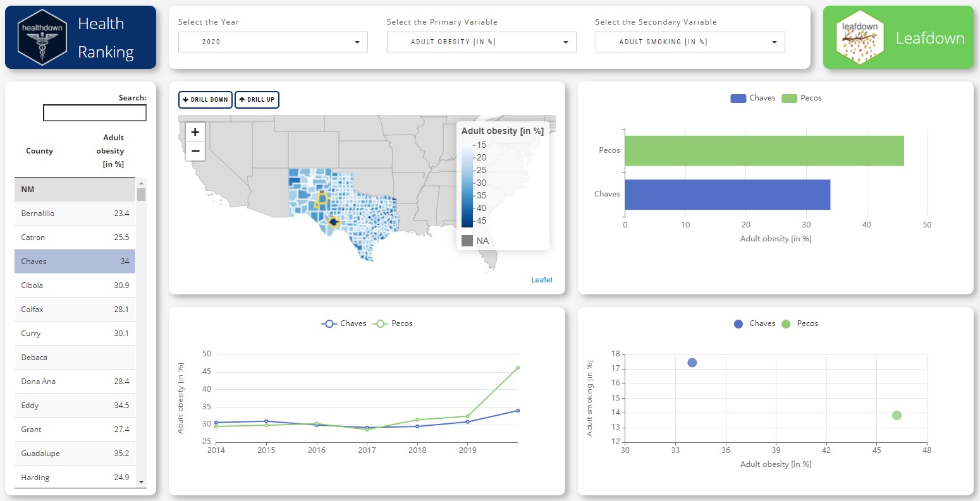Toggle Chaves series in bar chart legend
This screenshot has height=501, width=980.
752,98
